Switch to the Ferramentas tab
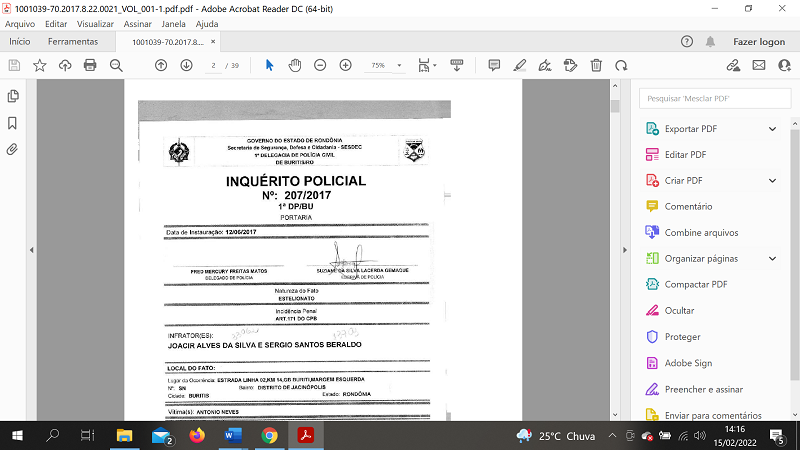The image size is (800, 450). [73, 42]
